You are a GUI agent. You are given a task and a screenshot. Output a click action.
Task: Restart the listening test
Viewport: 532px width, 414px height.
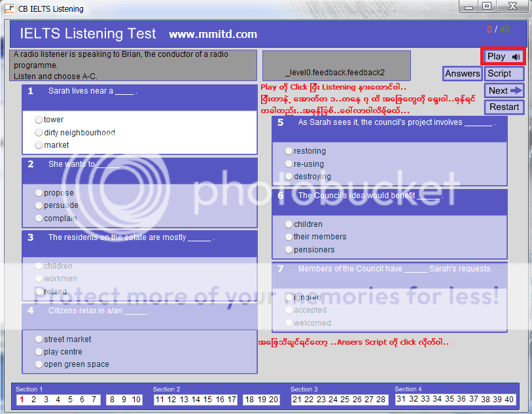[x=504, y=107]
